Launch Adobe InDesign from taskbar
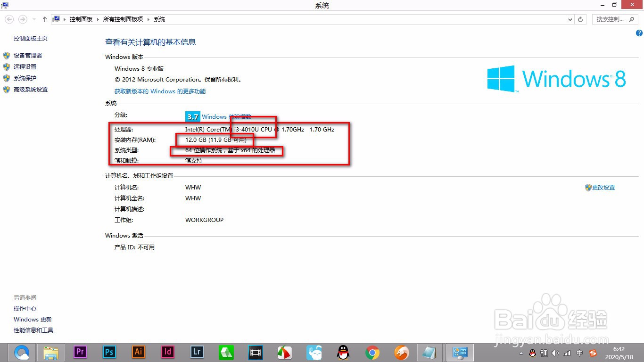The height and width of the screenshot is (362, 644). click(x=168, y=352)
